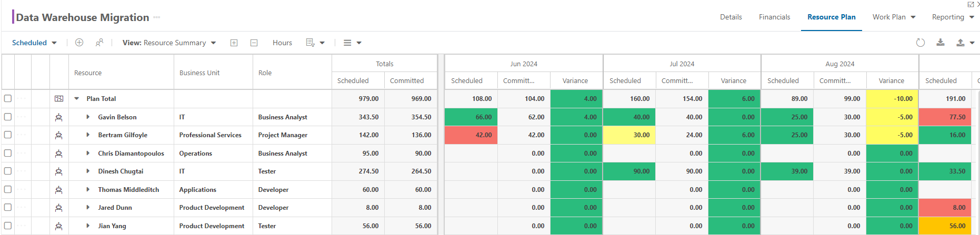Click the resource icon for Jian Yang
The height and width of the screenshot is (235, 980).
59,226
